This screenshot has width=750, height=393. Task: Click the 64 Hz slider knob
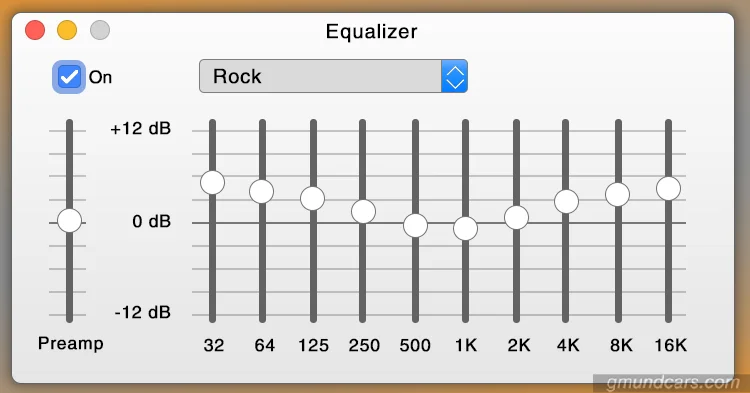pos(262,192)
